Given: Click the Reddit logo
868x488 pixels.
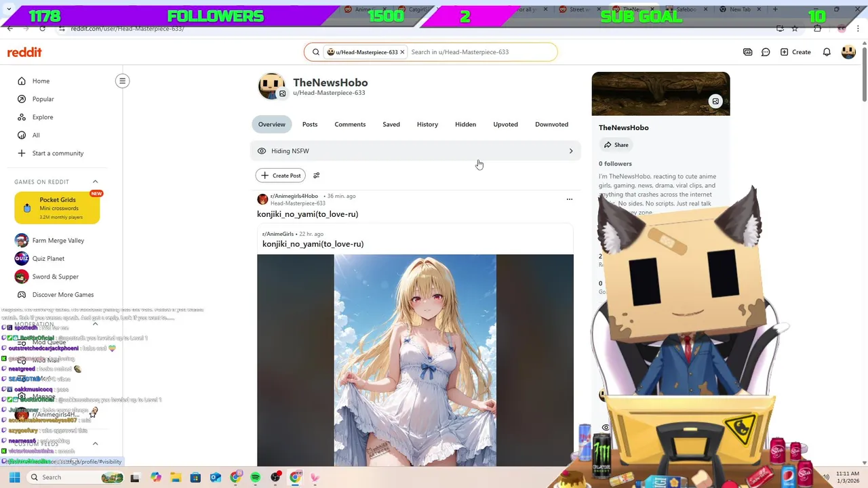Looking at the screenshot, I should (24, 52).
